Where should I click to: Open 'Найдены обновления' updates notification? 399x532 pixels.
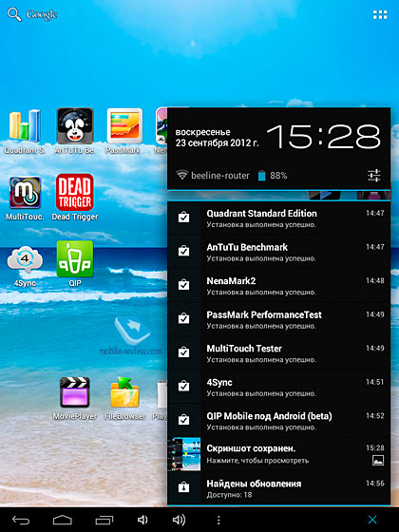click(x=278, y=488)
